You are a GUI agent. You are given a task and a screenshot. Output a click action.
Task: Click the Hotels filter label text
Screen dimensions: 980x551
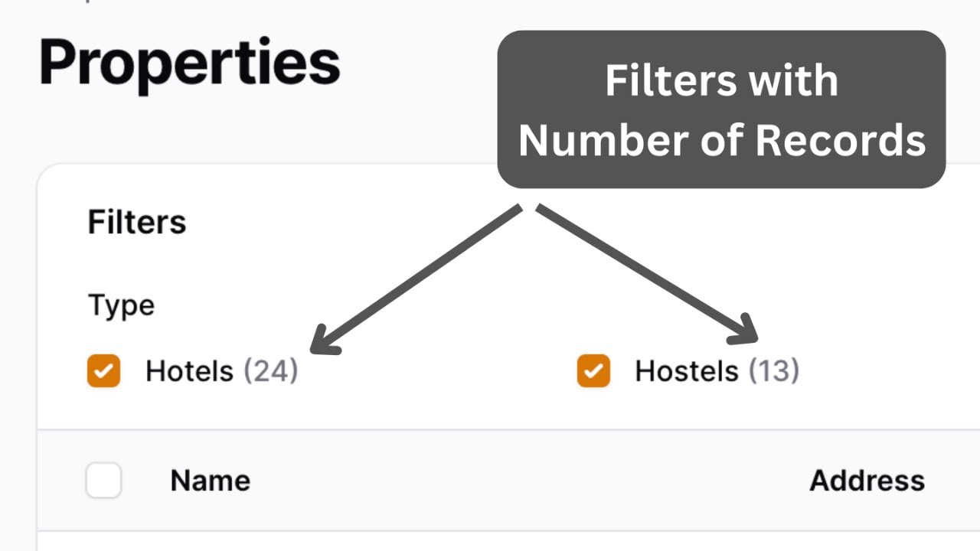tap(189, 371)
